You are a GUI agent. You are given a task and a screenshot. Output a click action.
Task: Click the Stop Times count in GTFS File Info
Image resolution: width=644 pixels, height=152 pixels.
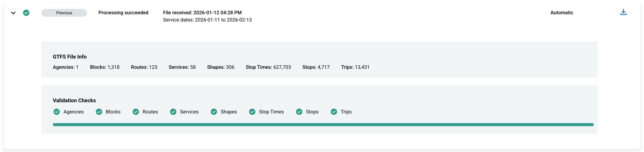click(x=268, y=67)
